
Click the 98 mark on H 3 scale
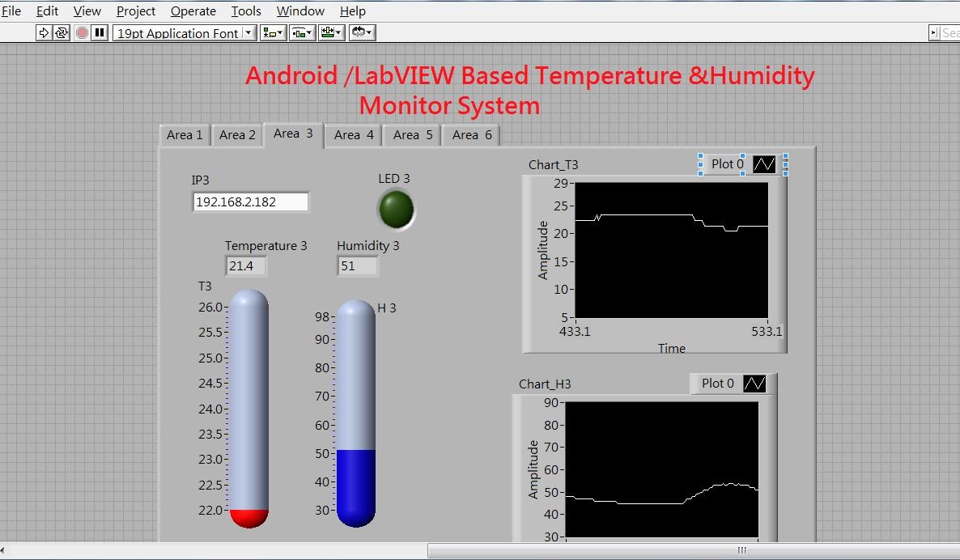[322, 316]
